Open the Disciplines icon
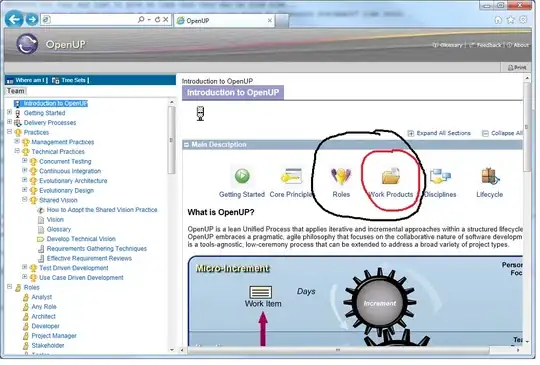540x365 pixels. (x=440, y=176)
